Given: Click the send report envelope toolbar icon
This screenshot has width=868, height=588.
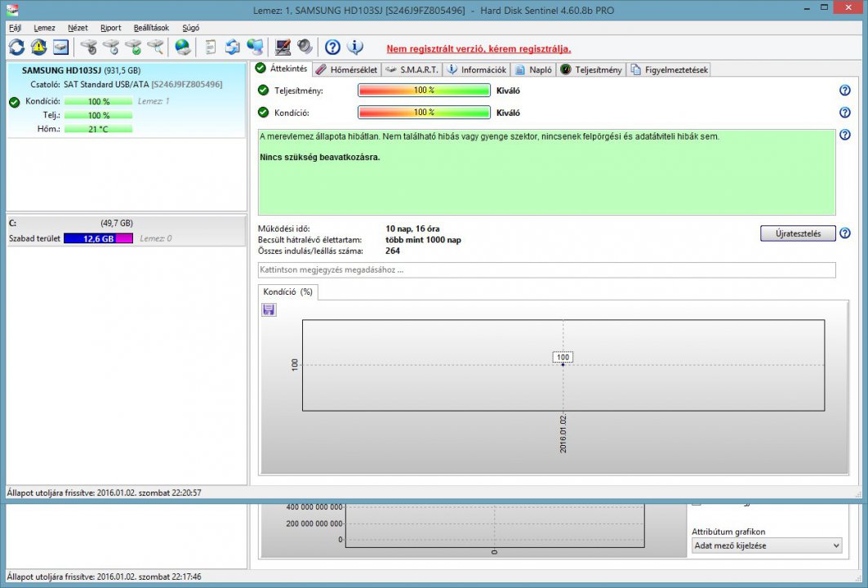Looking at the screenshot, I should pos(233,47).
